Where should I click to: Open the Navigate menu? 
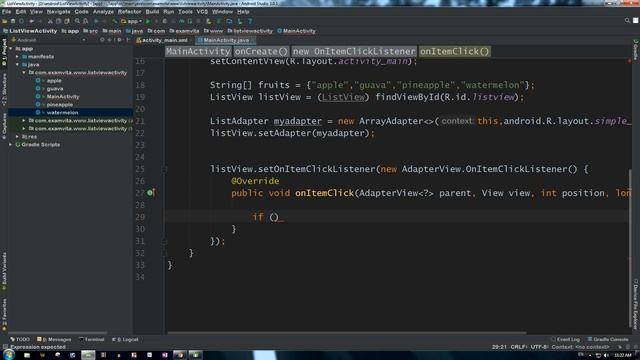pyautogui.click(x=58, y=12)
